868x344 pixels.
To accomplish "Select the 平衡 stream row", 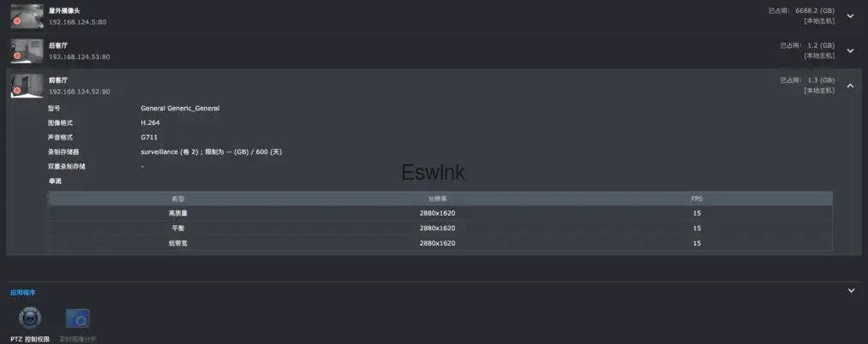I will point(440,228).
